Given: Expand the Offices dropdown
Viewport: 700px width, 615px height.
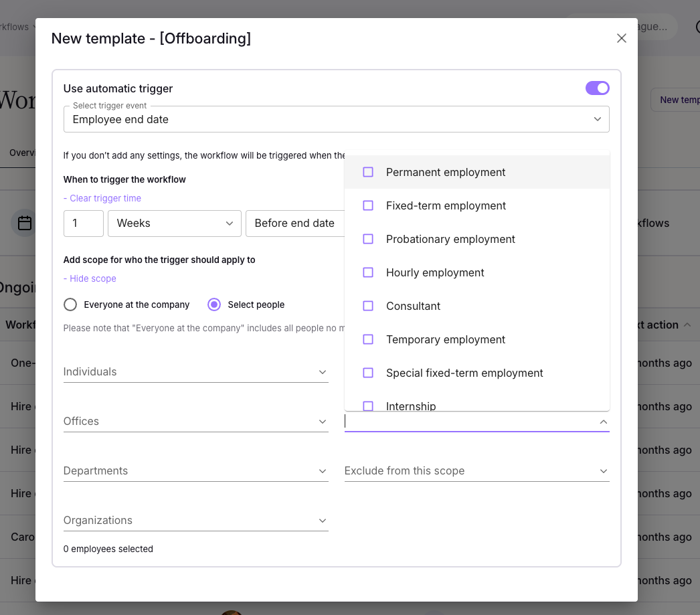Looking at the screenshot, I should point(195,421).
